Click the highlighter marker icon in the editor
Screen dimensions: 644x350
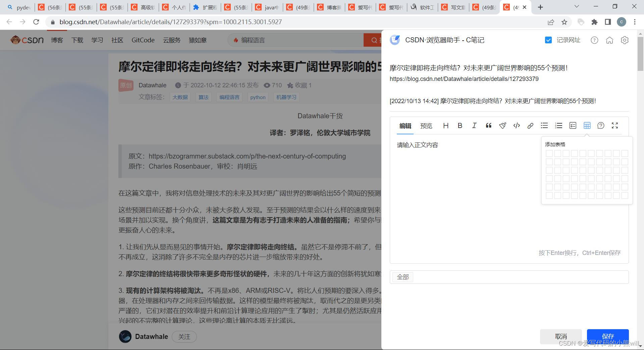tap(502, 126)
